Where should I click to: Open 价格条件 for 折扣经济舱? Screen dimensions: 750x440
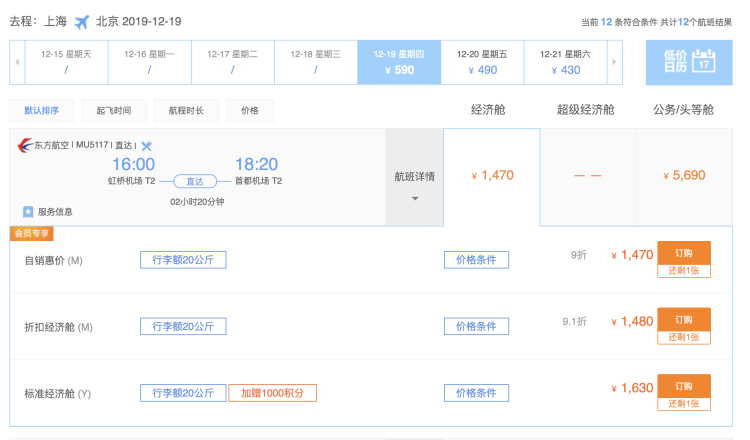click(476, 326)
